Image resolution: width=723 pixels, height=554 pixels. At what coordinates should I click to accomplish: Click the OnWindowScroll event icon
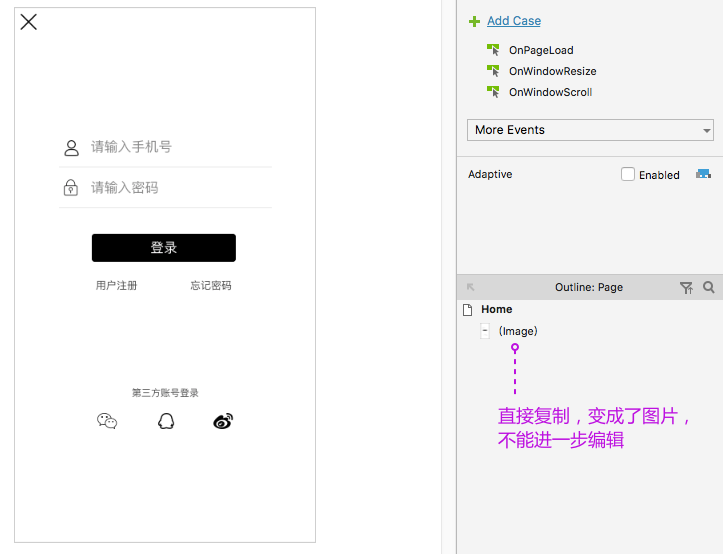[x=493, y=92]
